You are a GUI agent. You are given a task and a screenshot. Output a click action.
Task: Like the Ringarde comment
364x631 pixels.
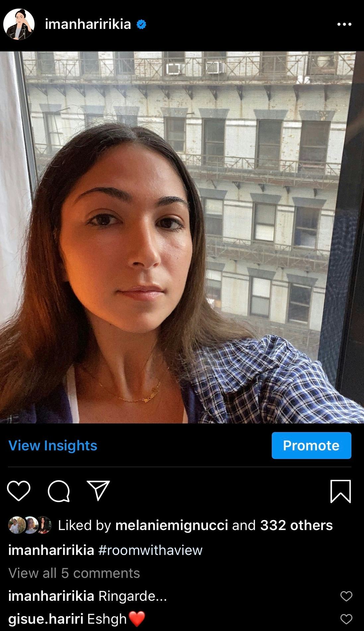346,596
